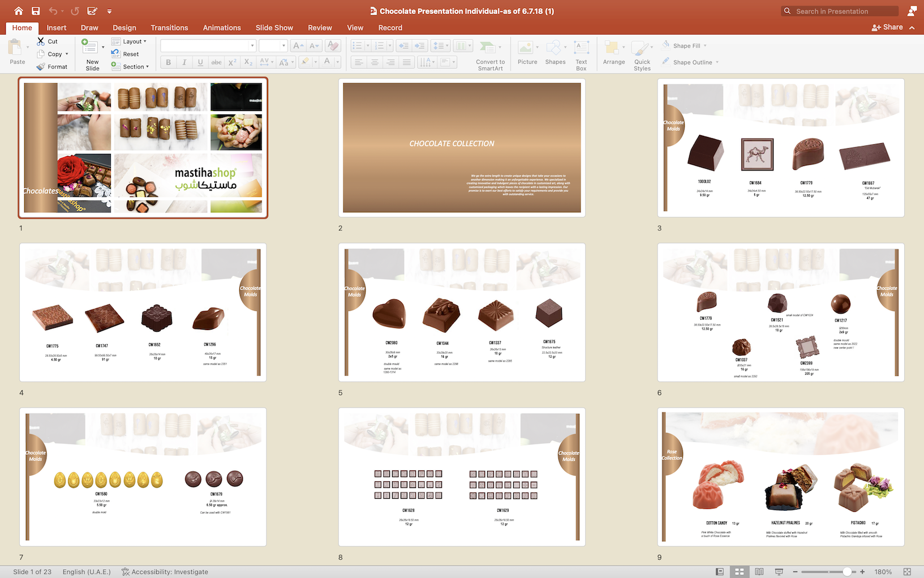
Task: Switch to Normal view from the status bar
Action: [x=720, y=572]
